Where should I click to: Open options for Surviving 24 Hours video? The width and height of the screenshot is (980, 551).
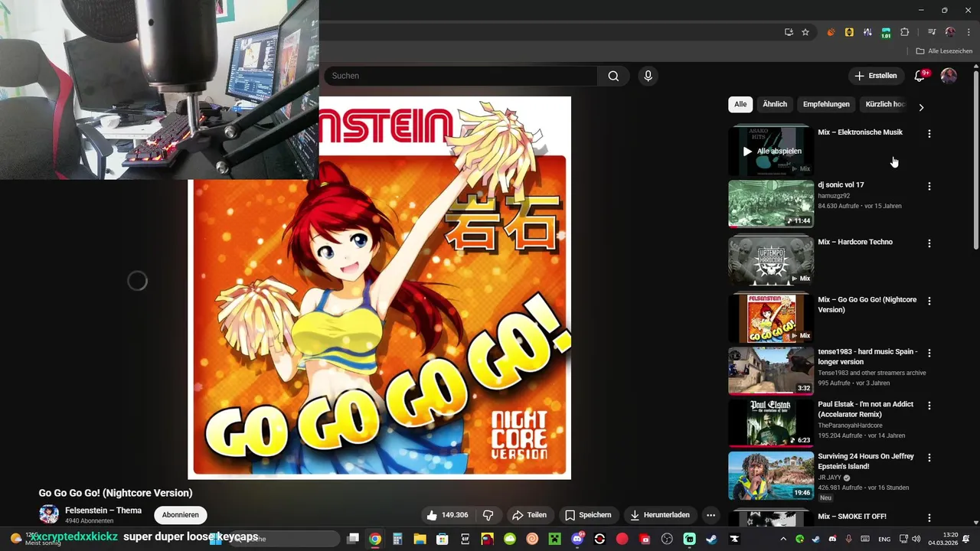point(929,458)
